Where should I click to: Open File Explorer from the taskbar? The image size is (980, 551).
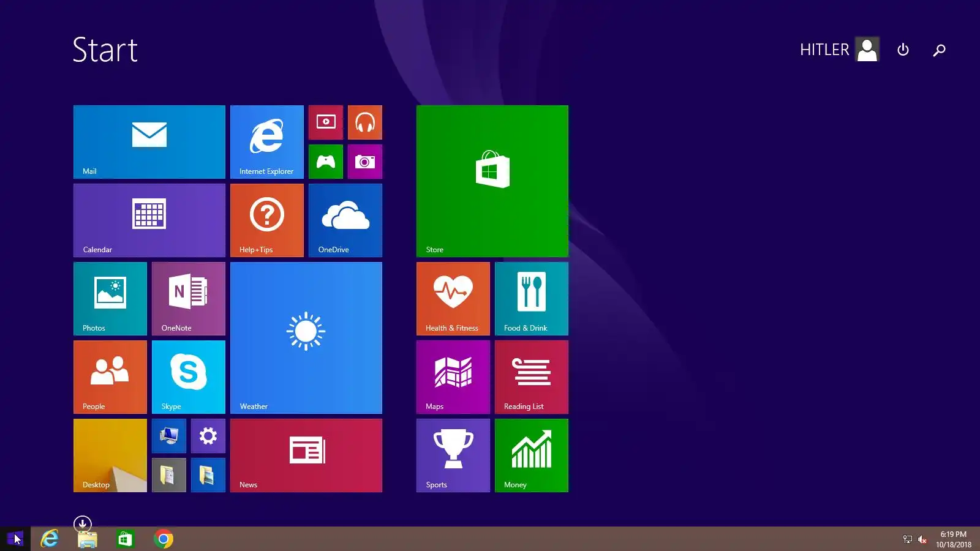tap(88, 539)
